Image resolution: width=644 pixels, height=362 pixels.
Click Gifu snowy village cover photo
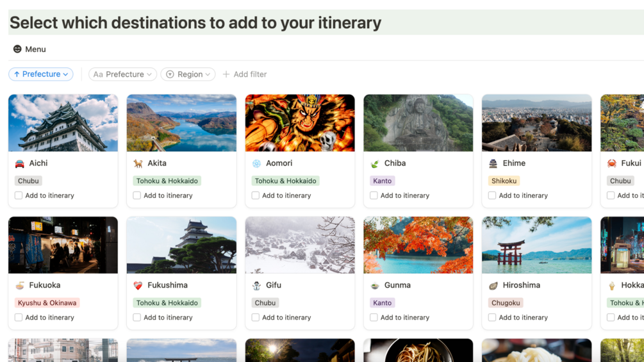(300, 245)
